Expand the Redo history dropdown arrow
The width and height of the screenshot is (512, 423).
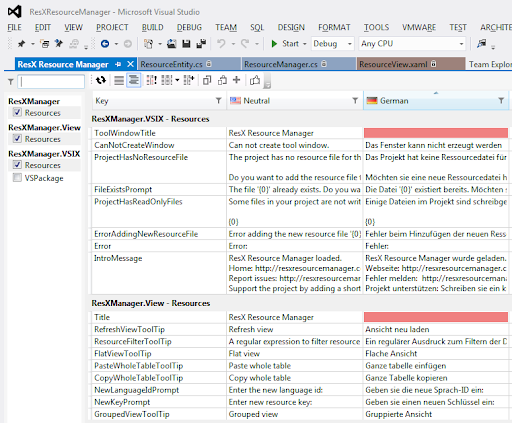click(x=257, y=44)
